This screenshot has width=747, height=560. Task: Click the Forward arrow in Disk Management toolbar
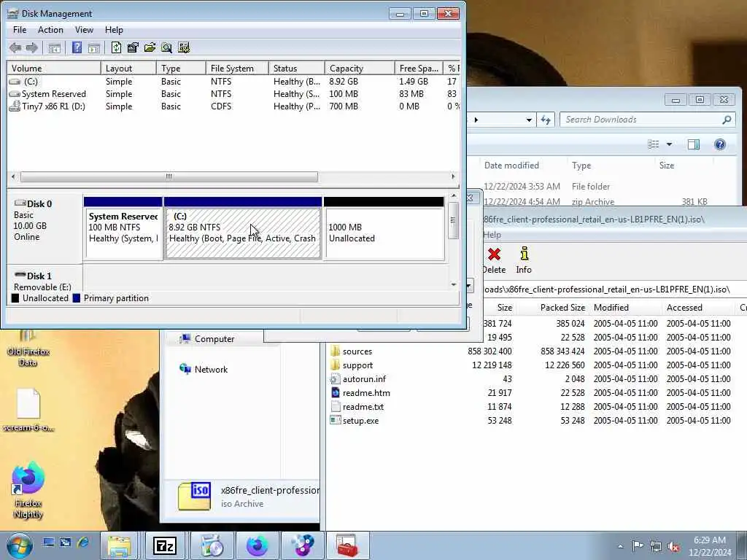pyautogui.click(x=32, y=47)
